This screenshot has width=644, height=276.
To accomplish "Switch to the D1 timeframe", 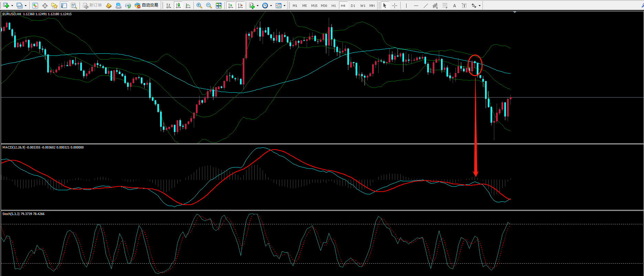I will point(353,6).
